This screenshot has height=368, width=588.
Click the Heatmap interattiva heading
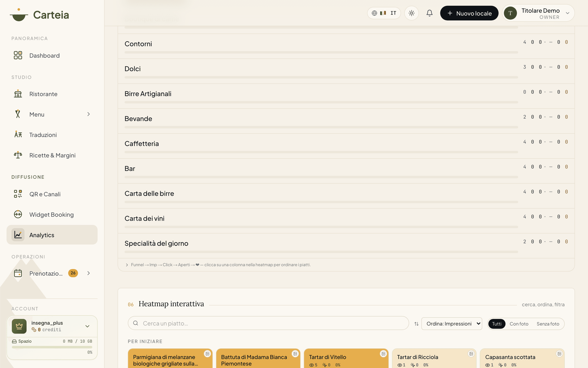click(171, 304)
